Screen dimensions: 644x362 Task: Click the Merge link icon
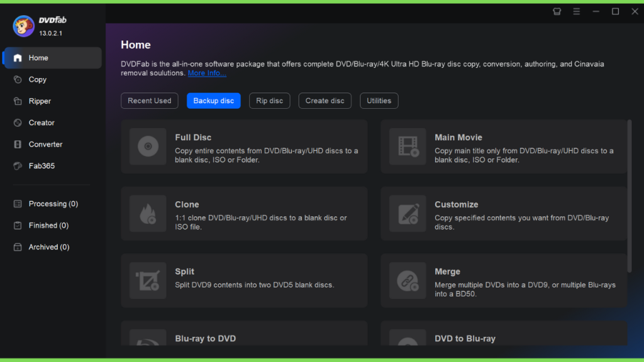coord(408,280)
